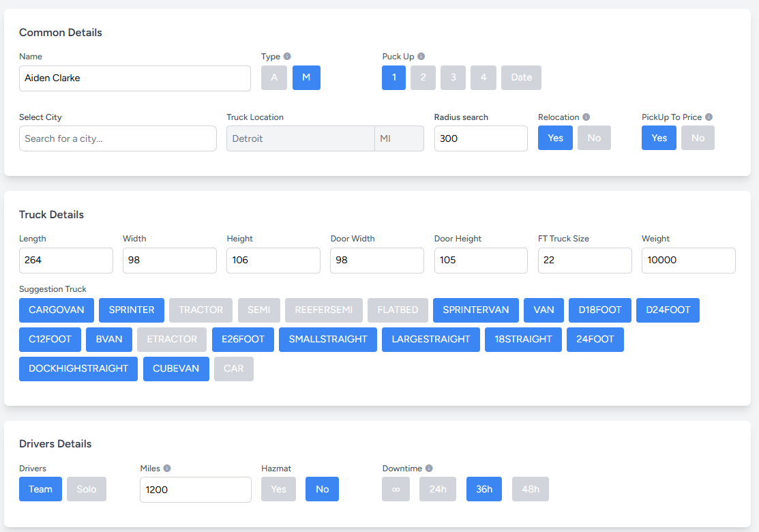
Task: Toggle the FLATBED truck type
Action: (x=398, y=310)
